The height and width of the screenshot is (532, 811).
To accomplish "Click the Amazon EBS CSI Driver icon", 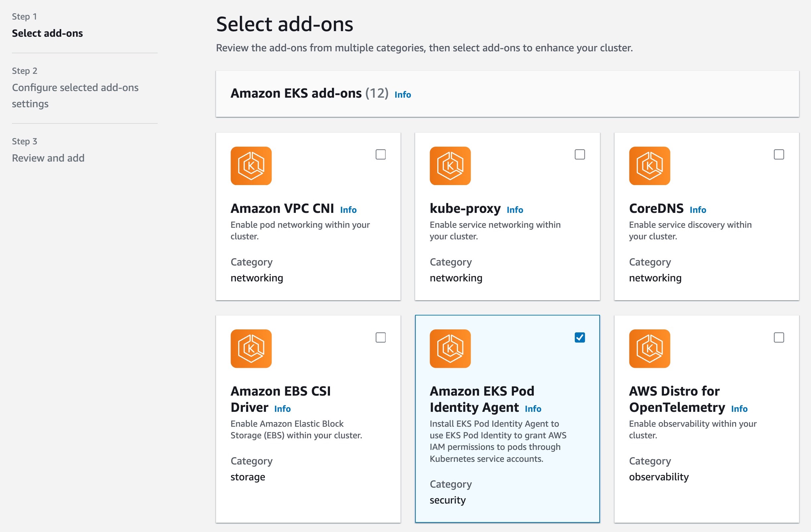I will tap(251, 348).
